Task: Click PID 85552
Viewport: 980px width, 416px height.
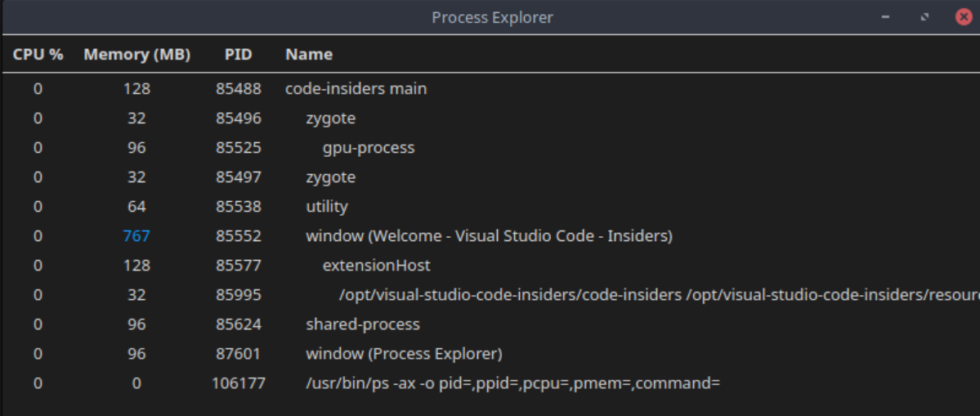Action: pyautogui.click(x=239, y=236)
